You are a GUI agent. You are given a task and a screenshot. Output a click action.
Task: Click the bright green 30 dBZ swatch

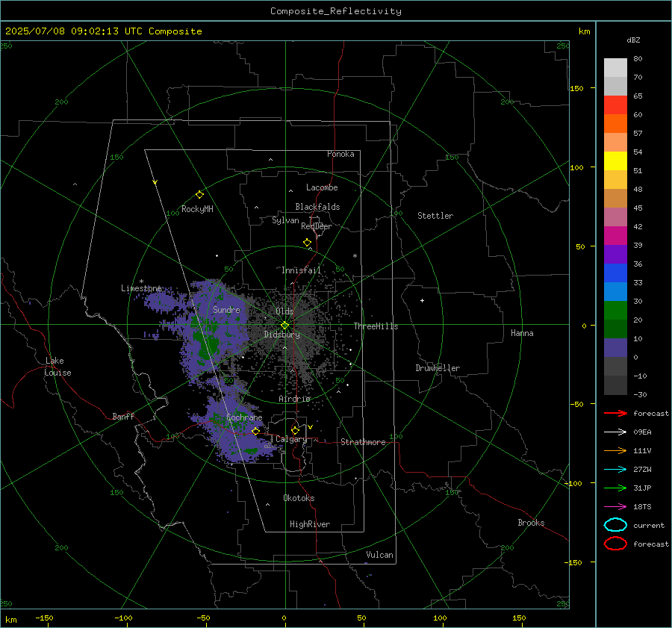[x=615, y=310]
